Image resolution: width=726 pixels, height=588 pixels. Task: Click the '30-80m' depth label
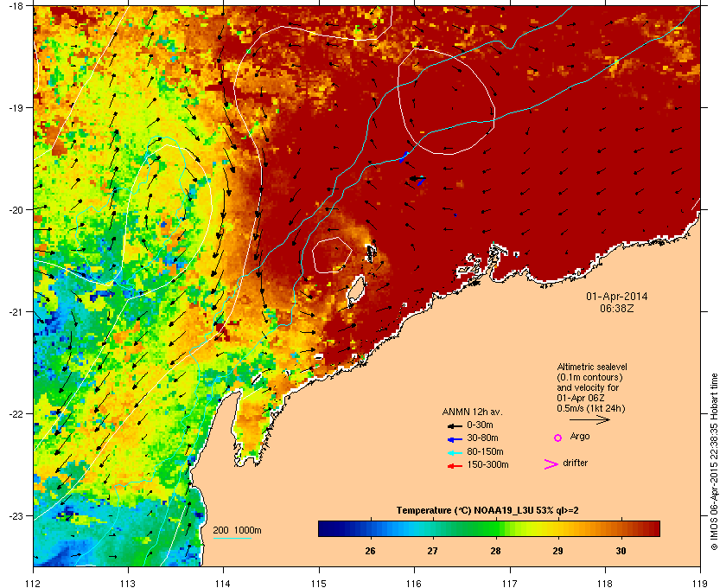point(482,438)
